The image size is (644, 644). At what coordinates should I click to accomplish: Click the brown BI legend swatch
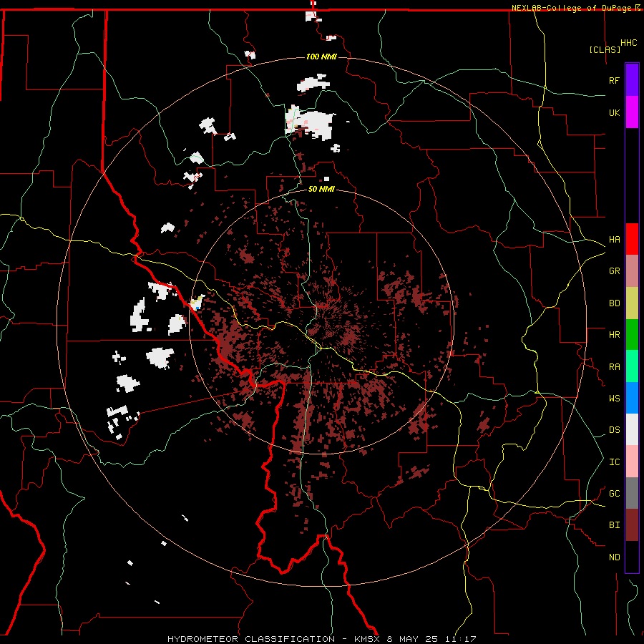pyautogui.click(x=632, y=525)
